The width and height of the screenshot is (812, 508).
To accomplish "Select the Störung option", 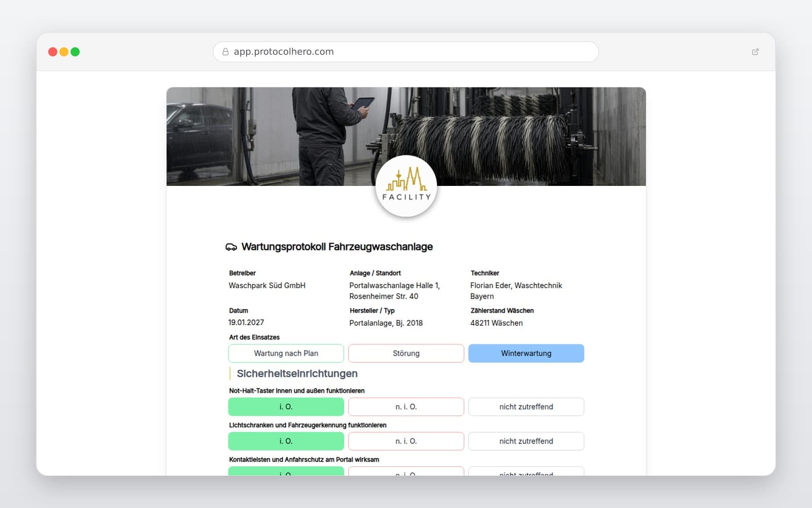I will pyautogui.click(x=406, y=354).
